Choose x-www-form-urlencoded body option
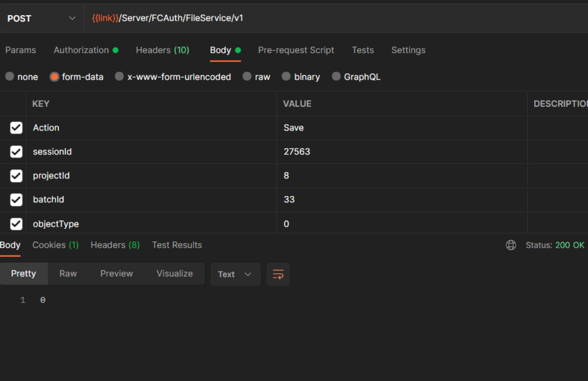The image size is (588, 381). click(120, 77)
